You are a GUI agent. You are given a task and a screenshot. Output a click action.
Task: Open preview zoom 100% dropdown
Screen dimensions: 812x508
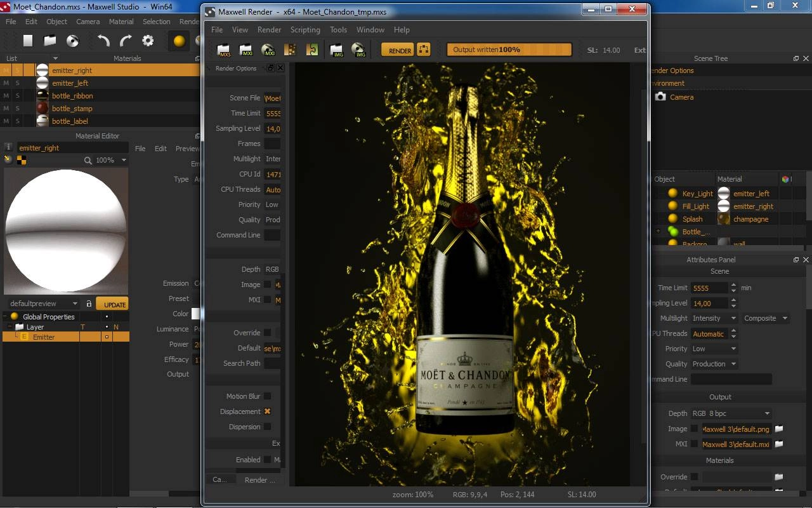tap(112, 161)
